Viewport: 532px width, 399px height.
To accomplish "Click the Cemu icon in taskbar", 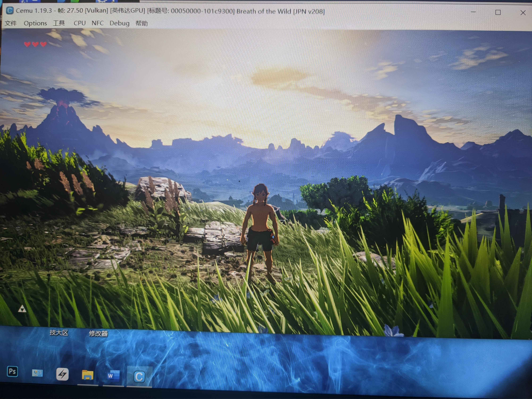I will click(139, 377).
